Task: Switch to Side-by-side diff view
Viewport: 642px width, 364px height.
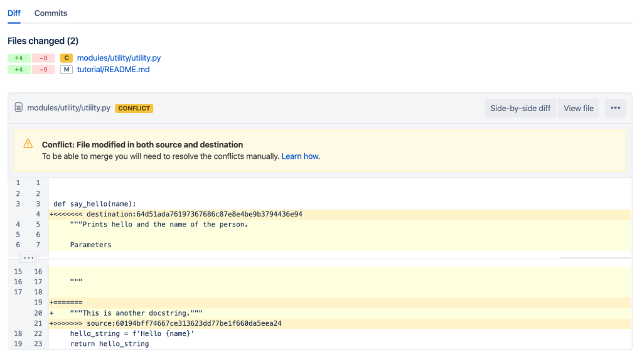Action: 520,108
